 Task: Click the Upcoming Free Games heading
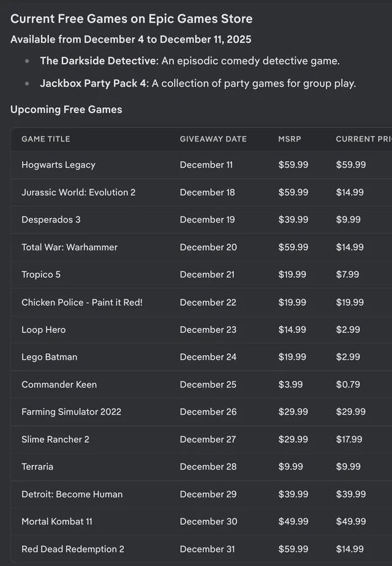[66, 110]
